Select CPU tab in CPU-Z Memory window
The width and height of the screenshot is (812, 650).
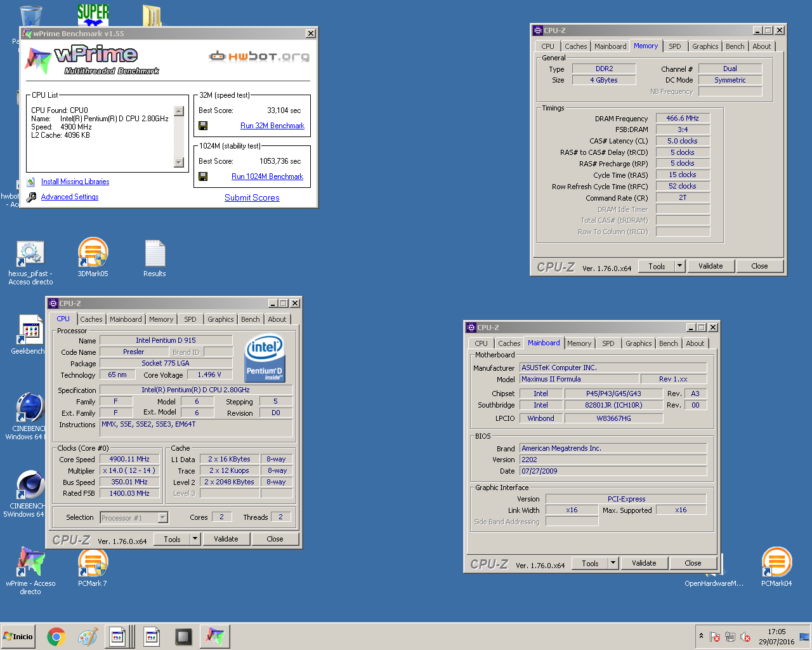click(x=548, y=46)
